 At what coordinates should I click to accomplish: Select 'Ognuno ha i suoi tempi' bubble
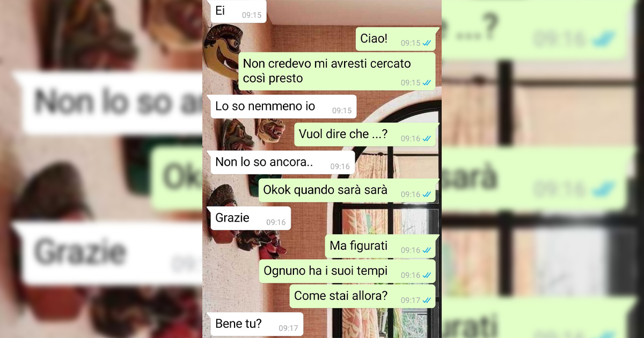[347, 271]
